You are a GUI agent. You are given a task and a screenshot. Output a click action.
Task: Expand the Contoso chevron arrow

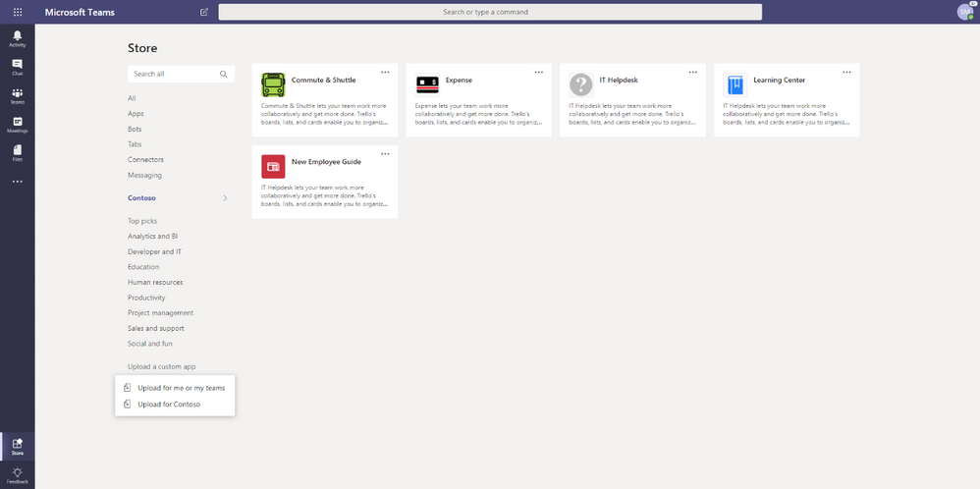226,198
